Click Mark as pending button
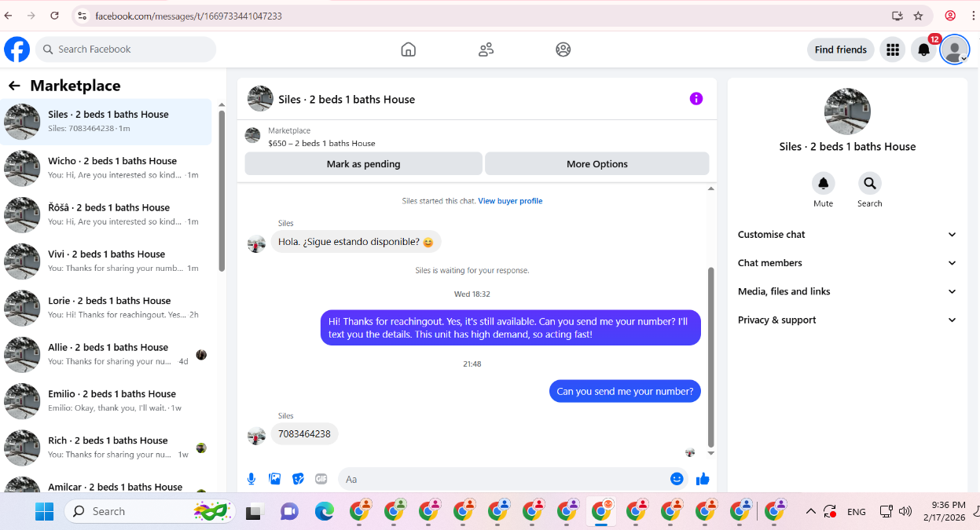The height and width of the screenshot is (530, 980). click(x=363, y=164)
